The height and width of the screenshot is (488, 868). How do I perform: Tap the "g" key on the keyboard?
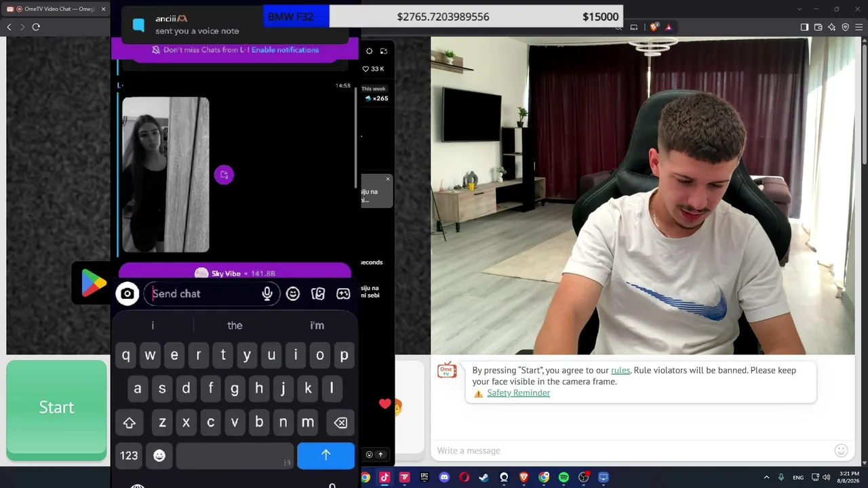pos(235,389)
